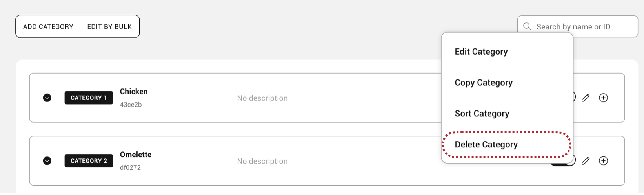Click the Omelette category name
644x195 pixels.
point(136,155)
